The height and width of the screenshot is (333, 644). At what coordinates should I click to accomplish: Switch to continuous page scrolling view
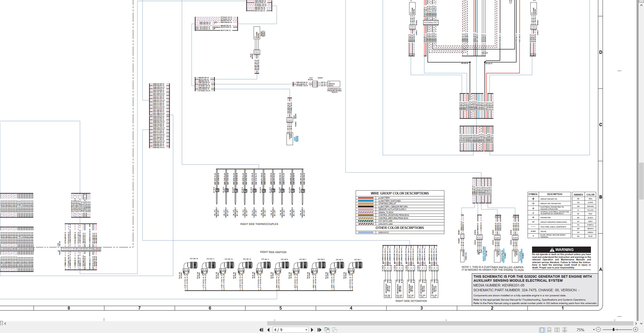click(x=549, y=330)
